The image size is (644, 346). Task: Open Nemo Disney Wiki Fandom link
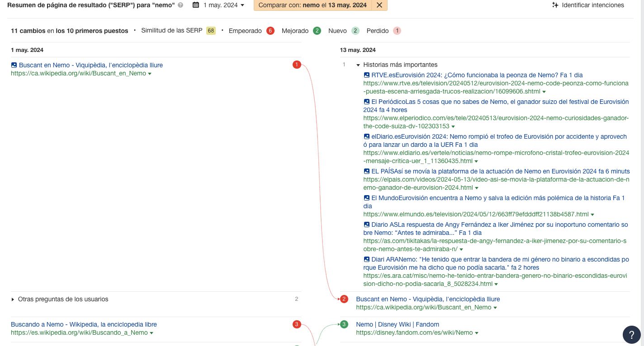[398, 324]
